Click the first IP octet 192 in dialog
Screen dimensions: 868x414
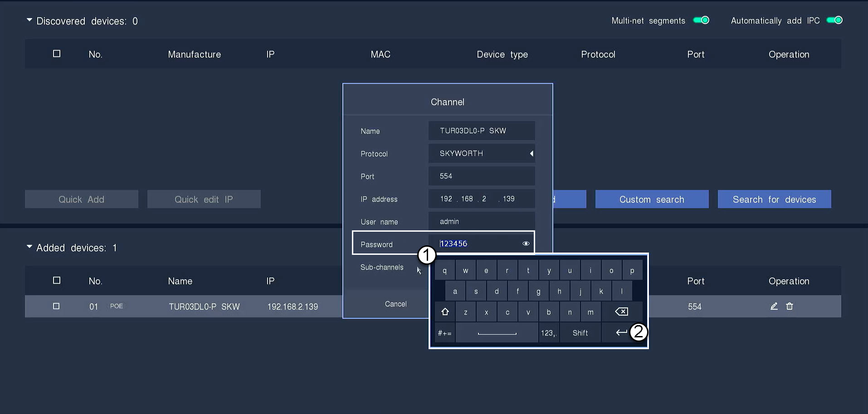(446, 199)
